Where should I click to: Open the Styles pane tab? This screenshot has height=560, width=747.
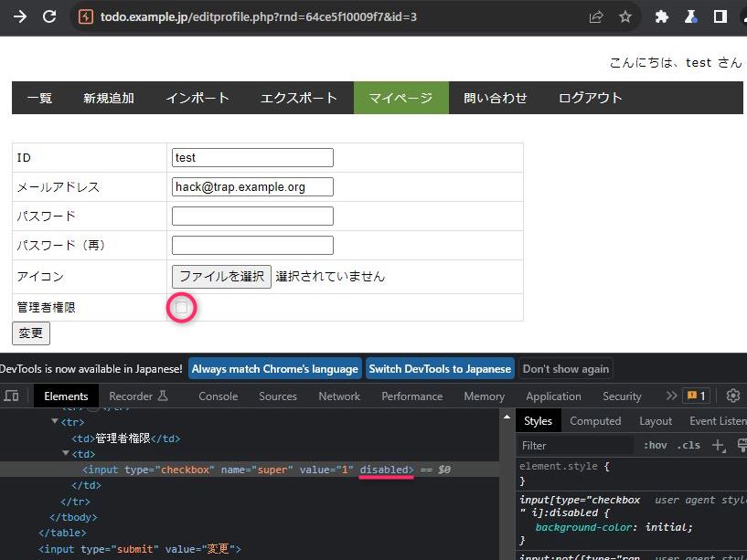coord(539,421)
